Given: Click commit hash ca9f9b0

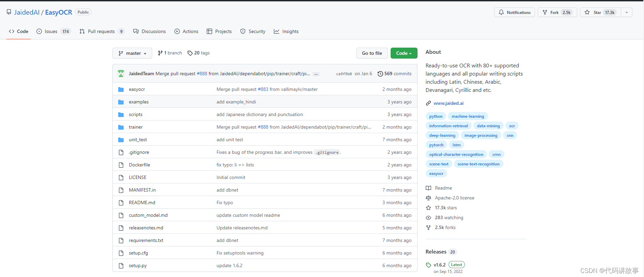Looking at the screenshot, I should 344,74.
